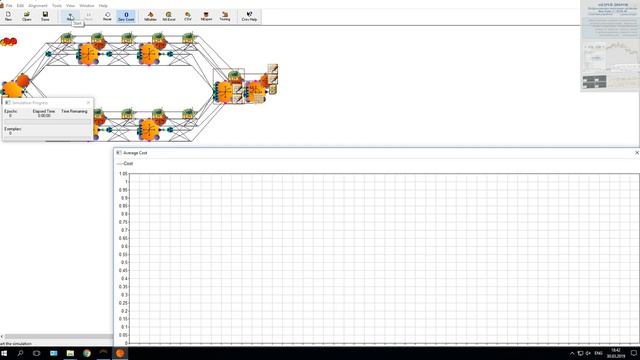
Task: Open the CSW toolbar tool
Action: pos(188,16)
